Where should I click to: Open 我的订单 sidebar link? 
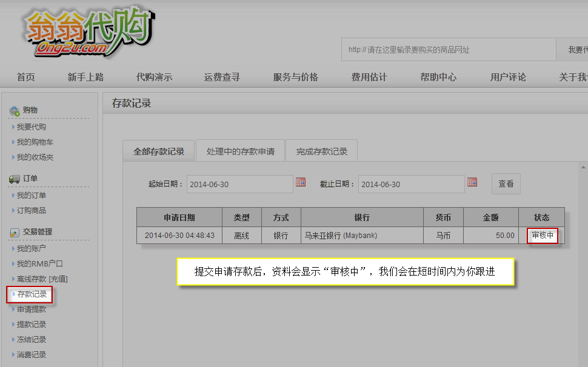[32, 196]
